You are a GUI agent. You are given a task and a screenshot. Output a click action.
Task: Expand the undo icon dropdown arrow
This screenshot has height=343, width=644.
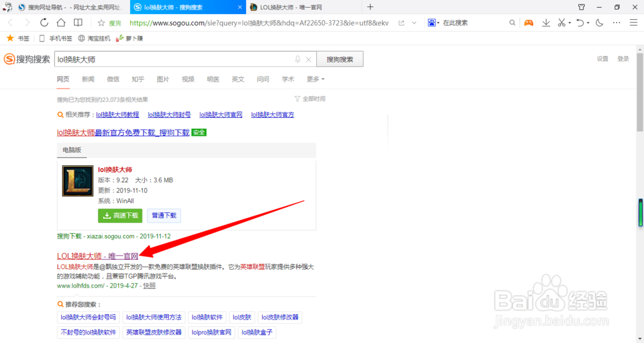pos(588,23)
